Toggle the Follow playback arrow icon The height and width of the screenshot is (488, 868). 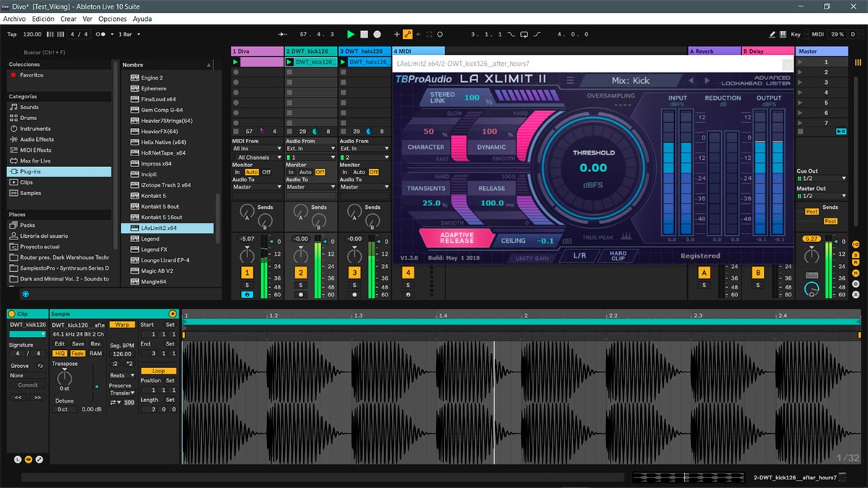coord(284,34)
